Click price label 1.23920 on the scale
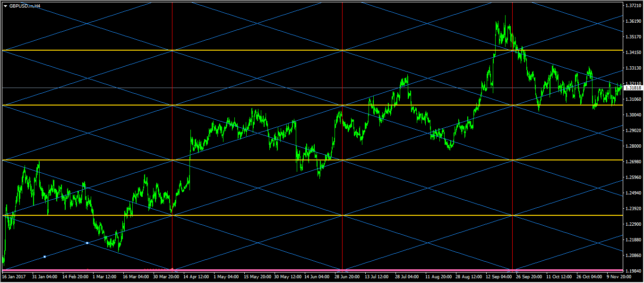This screenshot has height=283, width=644. [632, 208]
